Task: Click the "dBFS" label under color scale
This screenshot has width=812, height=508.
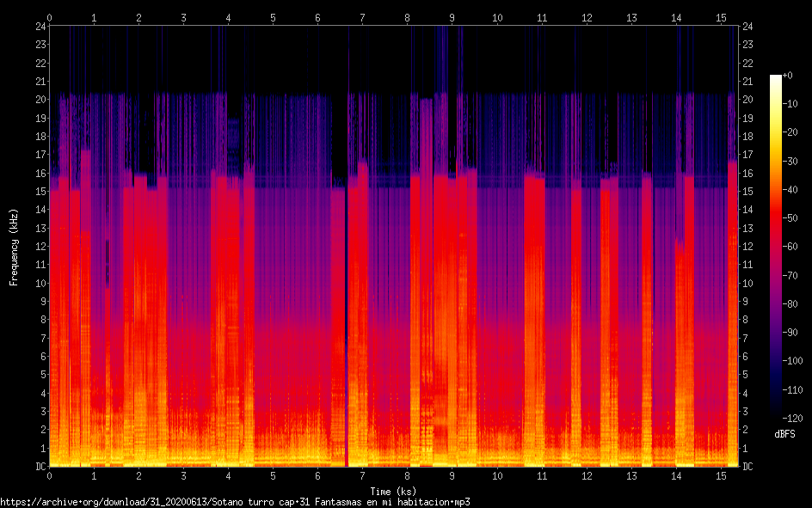Action: click(x=784, y=434)
